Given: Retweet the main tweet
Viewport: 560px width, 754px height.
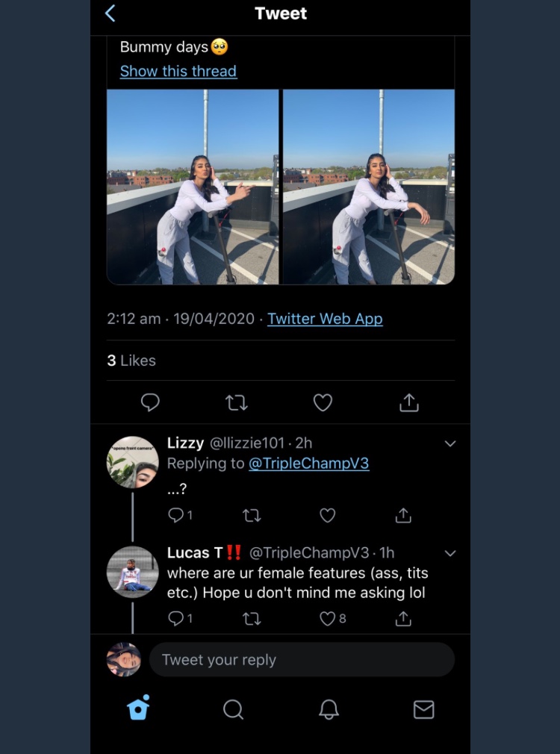Looking at the screenshot, I should click(x=237, y=402).
